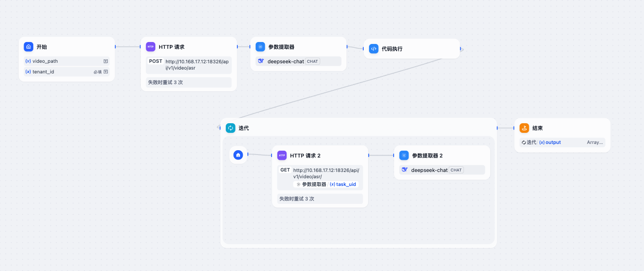Click deepseek logo in 参数提取器 2
644x271 pixels.
coord(405,170)
